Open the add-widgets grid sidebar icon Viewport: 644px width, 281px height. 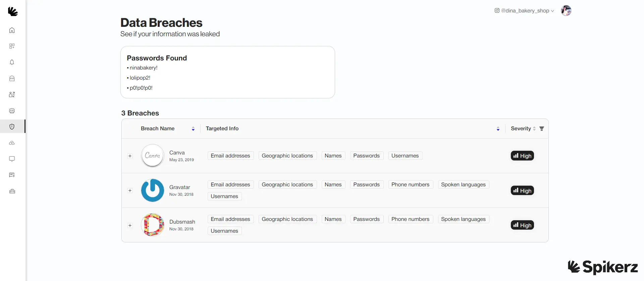(x=12, y=46)
